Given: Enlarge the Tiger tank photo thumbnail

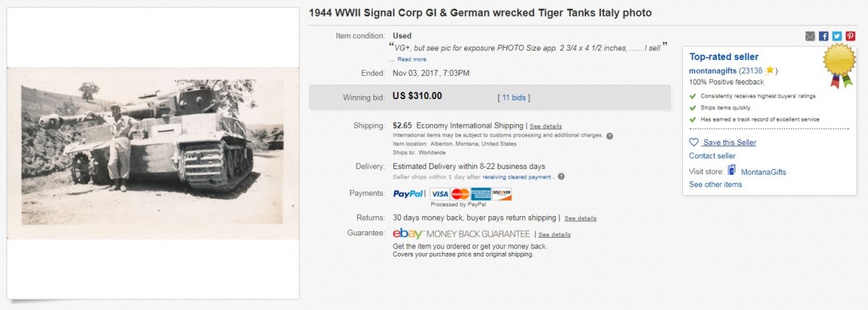Looking at the screenshot, I should click(153, 153).
